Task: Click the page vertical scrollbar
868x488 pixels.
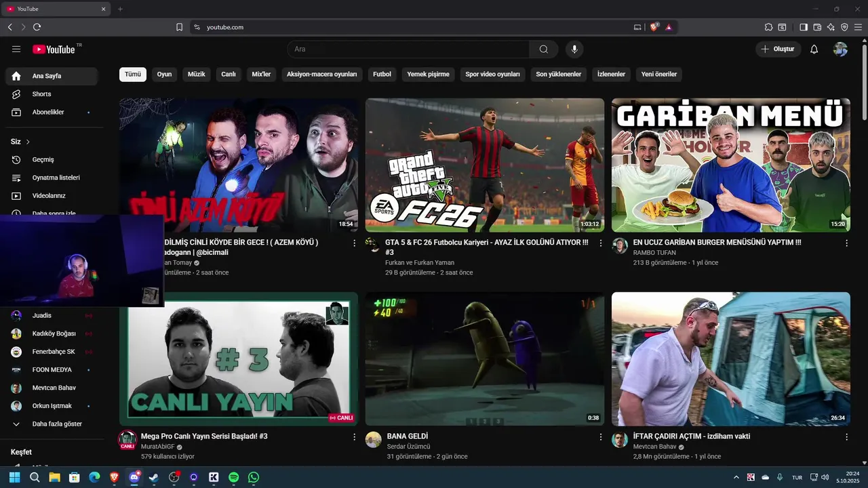Action: 865,81
